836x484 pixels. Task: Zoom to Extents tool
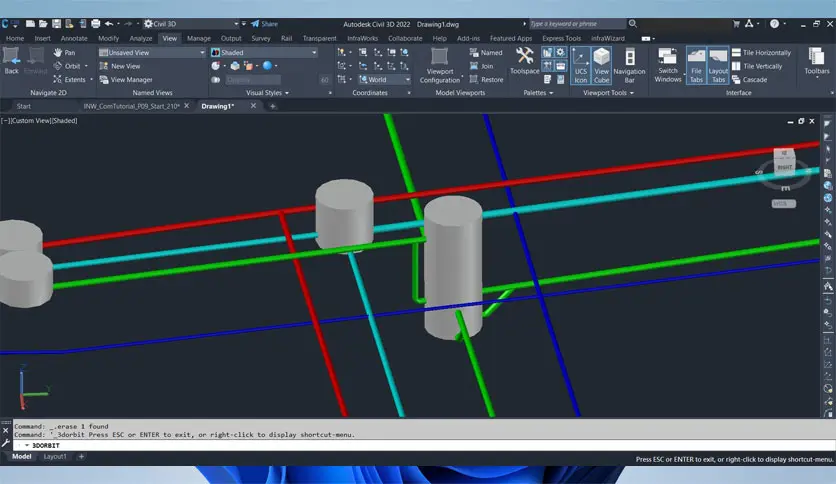69,79
